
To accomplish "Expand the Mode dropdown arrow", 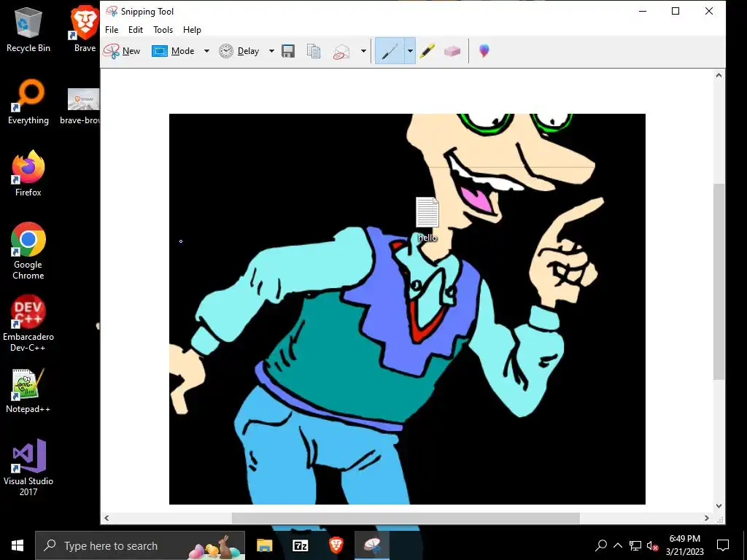I will pos(206,51).
